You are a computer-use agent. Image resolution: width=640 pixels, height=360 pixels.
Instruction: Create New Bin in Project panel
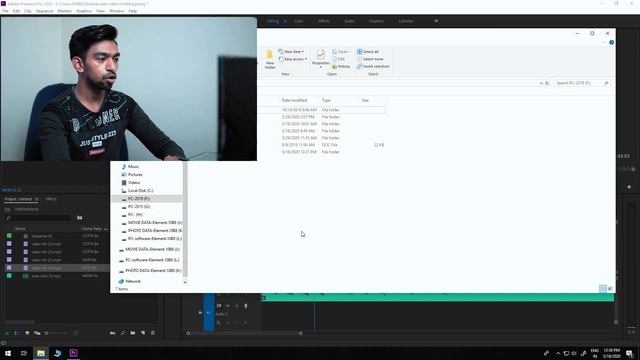[x=133, y=333]
